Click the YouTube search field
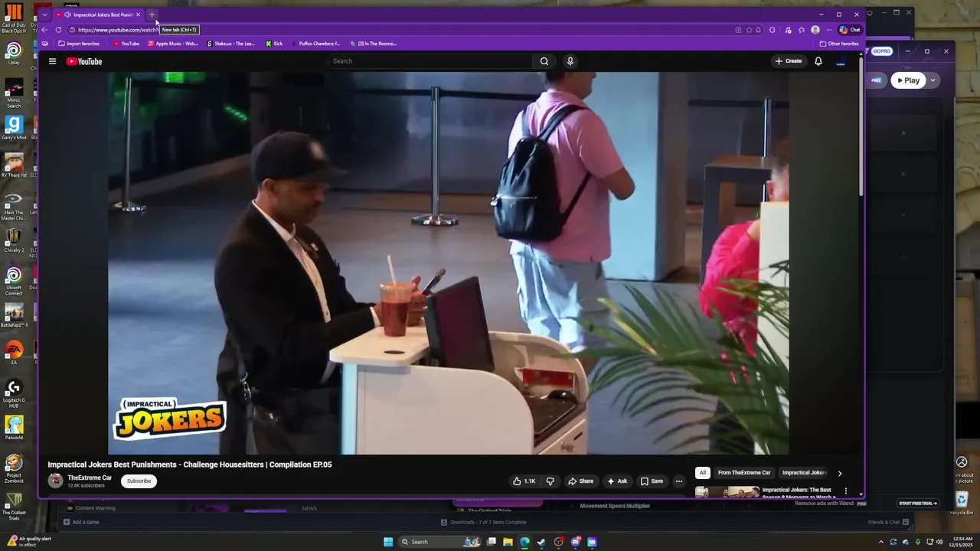 [430, 61]
